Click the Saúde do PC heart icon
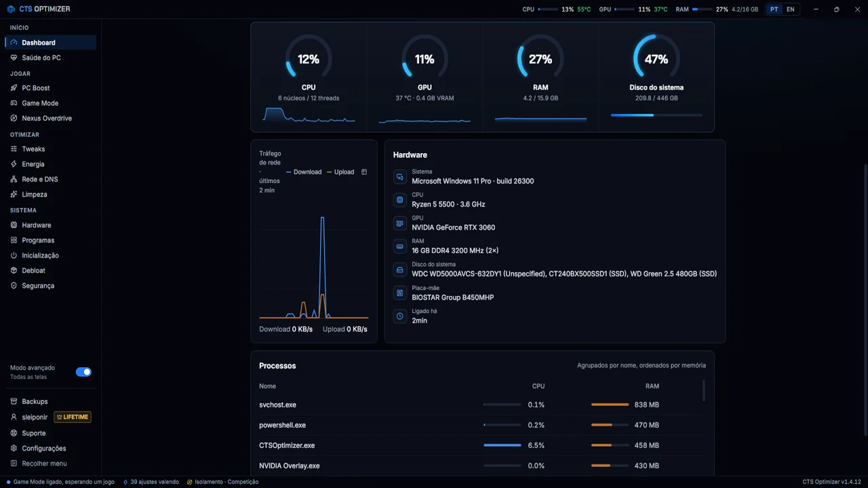The width and height of the screenshot is (868, 488). pyautogui.click(x=14, y=58)
